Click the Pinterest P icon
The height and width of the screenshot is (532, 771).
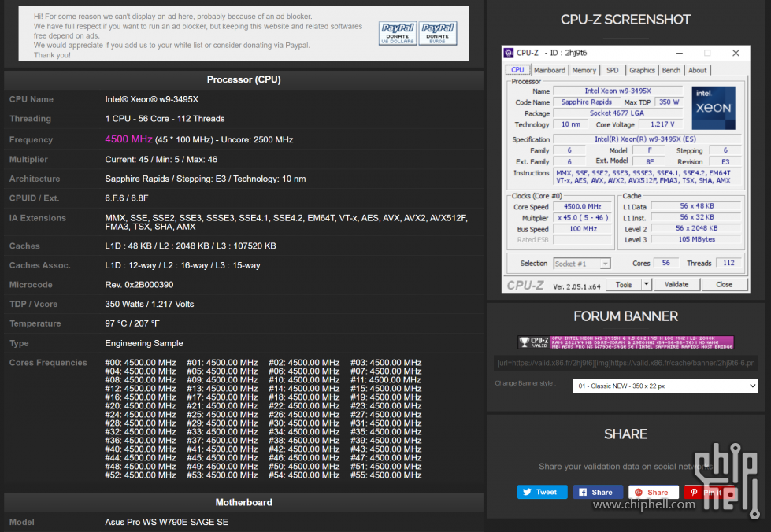pos(694,492)
